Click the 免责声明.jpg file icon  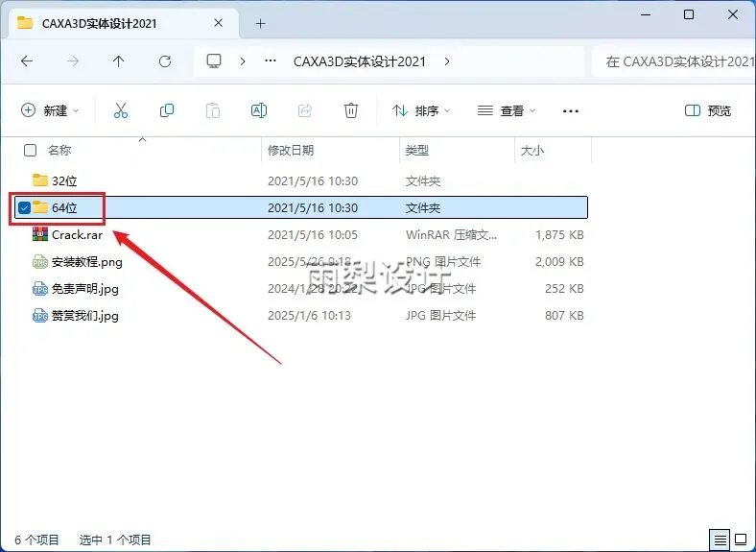pyautogui.click(x=40, y=289)
